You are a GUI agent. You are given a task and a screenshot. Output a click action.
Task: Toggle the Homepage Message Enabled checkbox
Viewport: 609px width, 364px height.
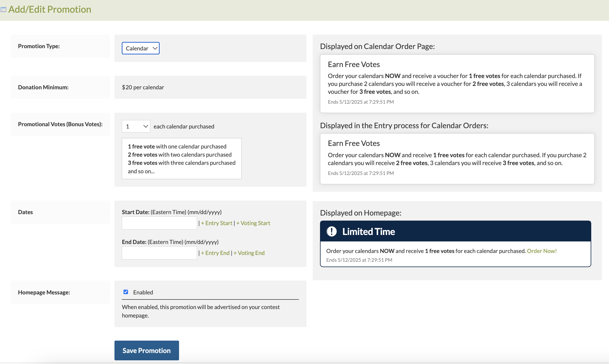point(126,292)
